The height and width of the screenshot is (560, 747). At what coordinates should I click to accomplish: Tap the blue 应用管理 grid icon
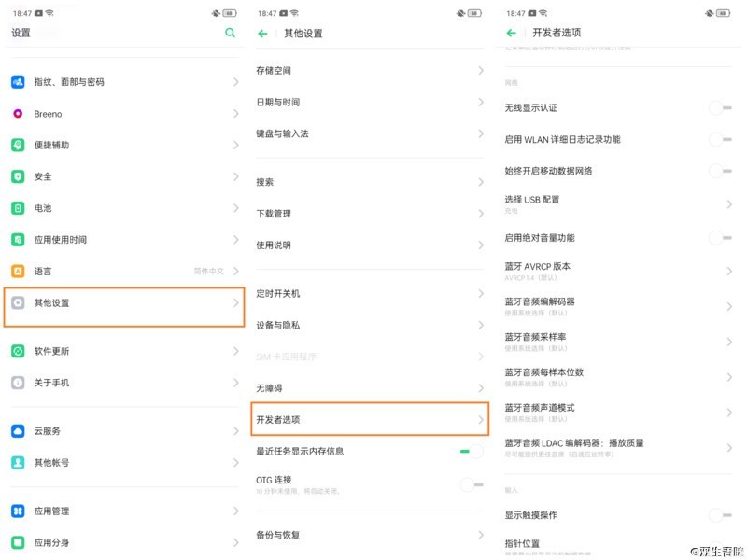18,511
